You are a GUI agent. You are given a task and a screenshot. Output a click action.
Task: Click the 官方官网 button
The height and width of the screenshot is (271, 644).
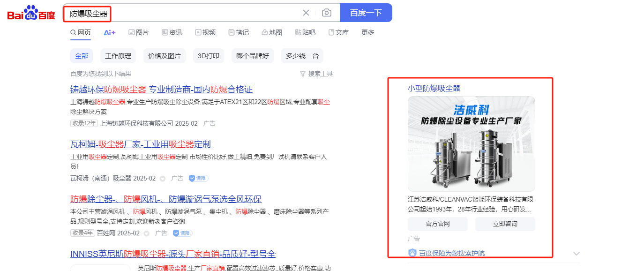click(x=438, y=224)
